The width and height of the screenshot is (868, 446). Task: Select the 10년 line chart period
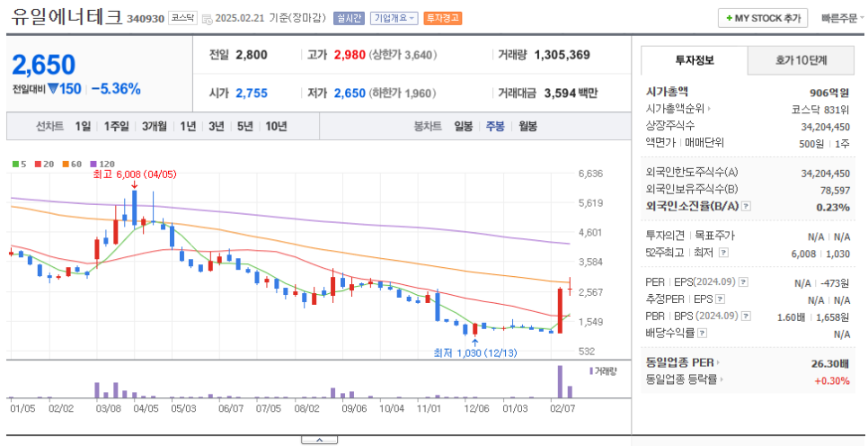(276, 126)
